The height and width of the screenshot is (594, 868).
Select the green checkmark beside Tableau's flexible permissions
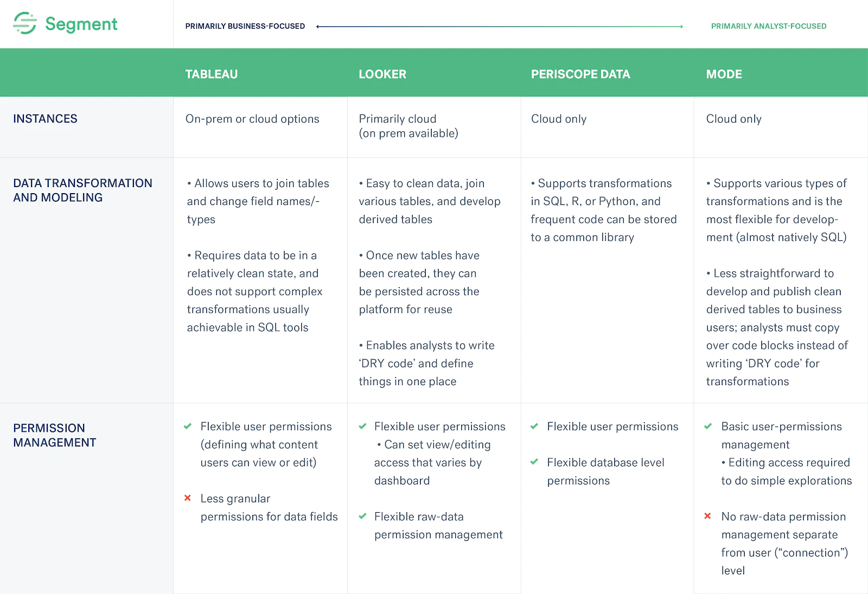pyautogui.click(x=187, y=427)
